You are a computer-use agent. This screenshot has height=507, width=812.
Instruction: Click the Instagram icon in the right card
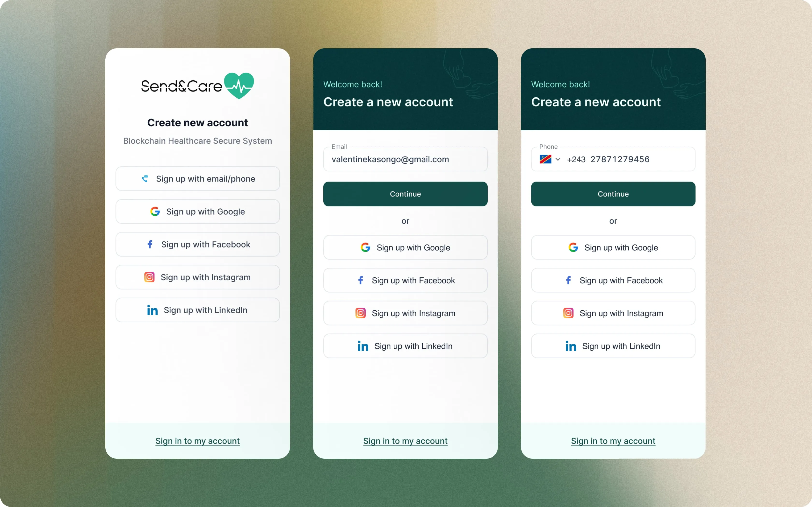pos(568,313)
